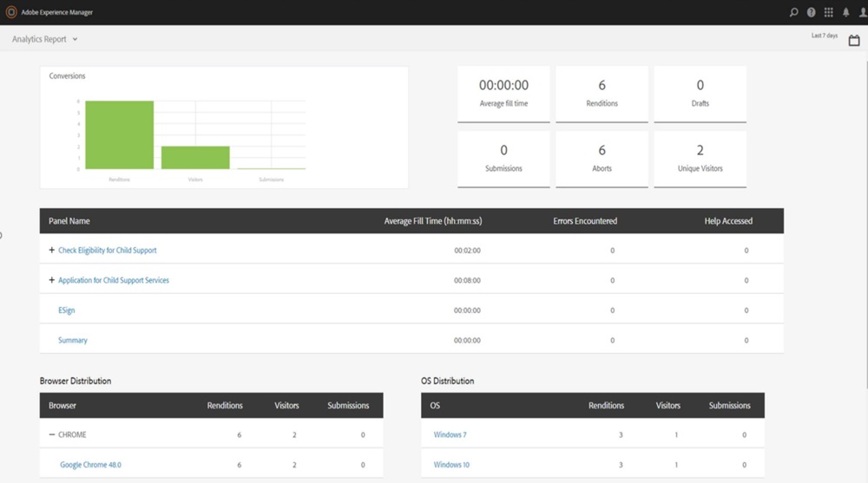The height and width of the screenshot is (483, 868).
Task: Open the Windows 7 link
Action: 450,434
